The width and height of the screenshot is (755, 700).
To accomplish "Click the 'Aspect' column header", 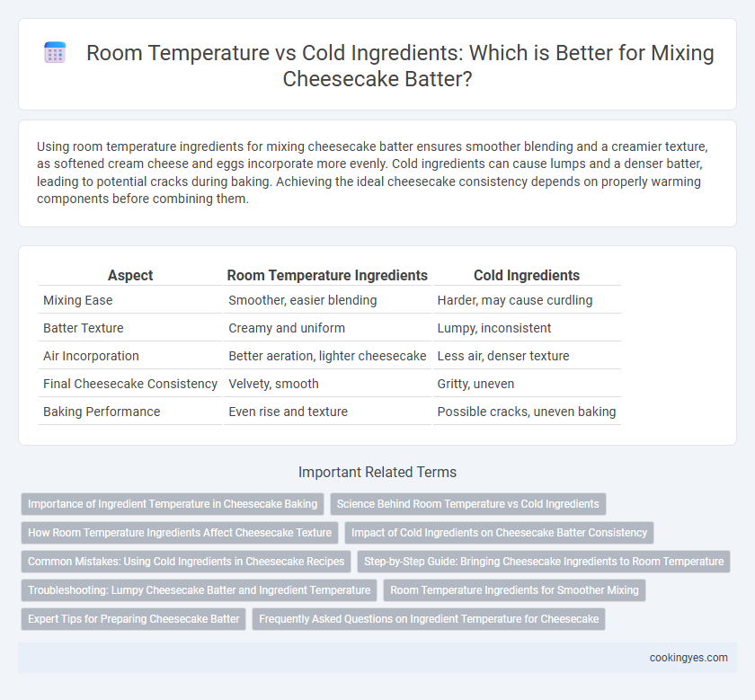I will 130,275.
